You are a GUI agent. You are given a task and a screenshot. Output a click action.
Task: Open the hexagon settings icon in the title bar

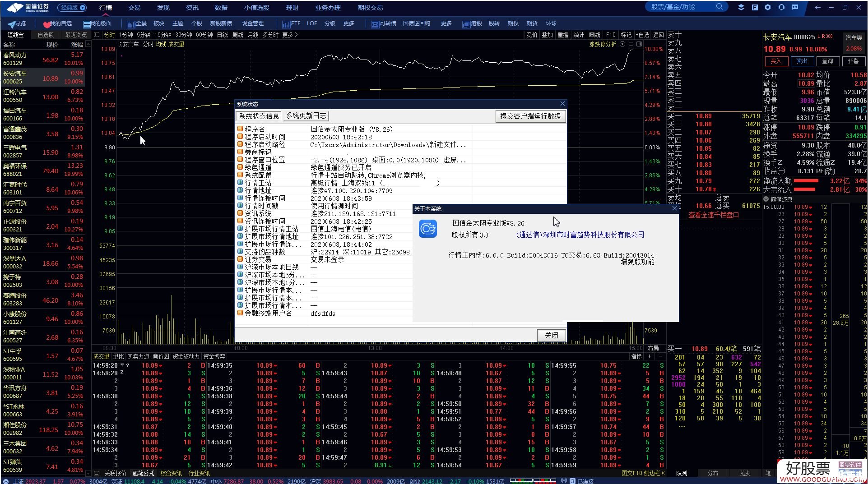point(768,7)
